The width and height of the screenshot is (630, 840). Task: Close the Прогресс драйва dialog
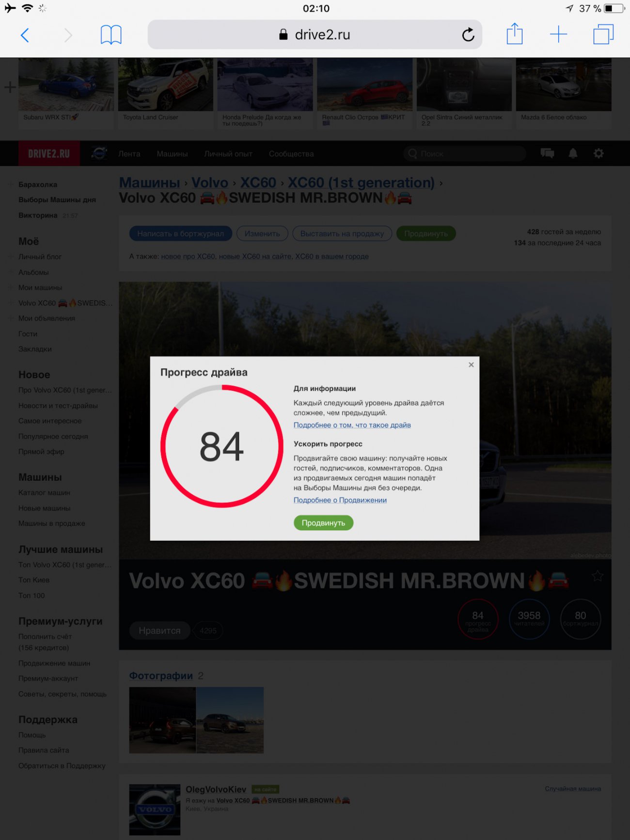click(x=471, y=365)
